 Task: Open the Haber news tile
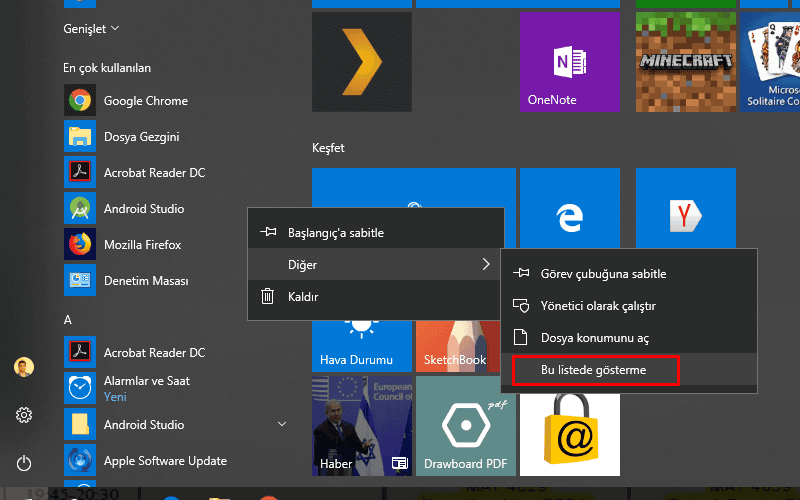point(361,424)
